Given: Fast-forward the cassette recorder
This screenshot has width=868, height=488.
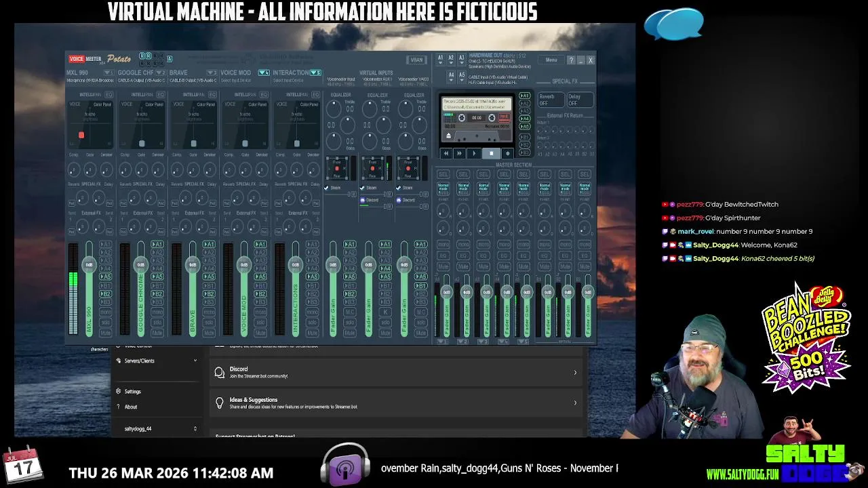Looking at the screenshot, I should pos(460,154).
